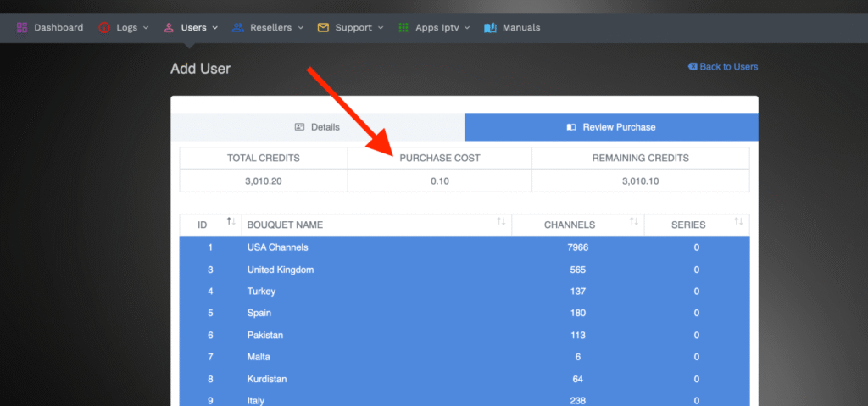Click the 238 channels count cell
This screenshot has height=406, width=868.
pos(578,400)
